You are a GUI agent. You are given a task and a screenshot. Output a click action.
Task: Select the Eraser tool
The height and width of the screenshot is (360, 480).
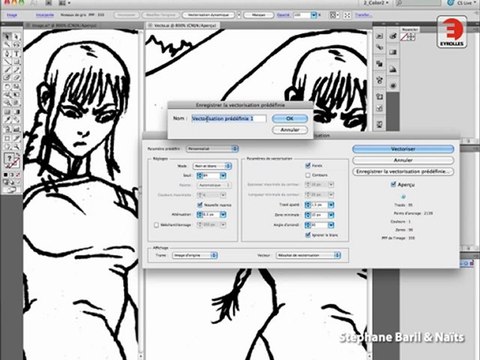(x=16, y=77)
